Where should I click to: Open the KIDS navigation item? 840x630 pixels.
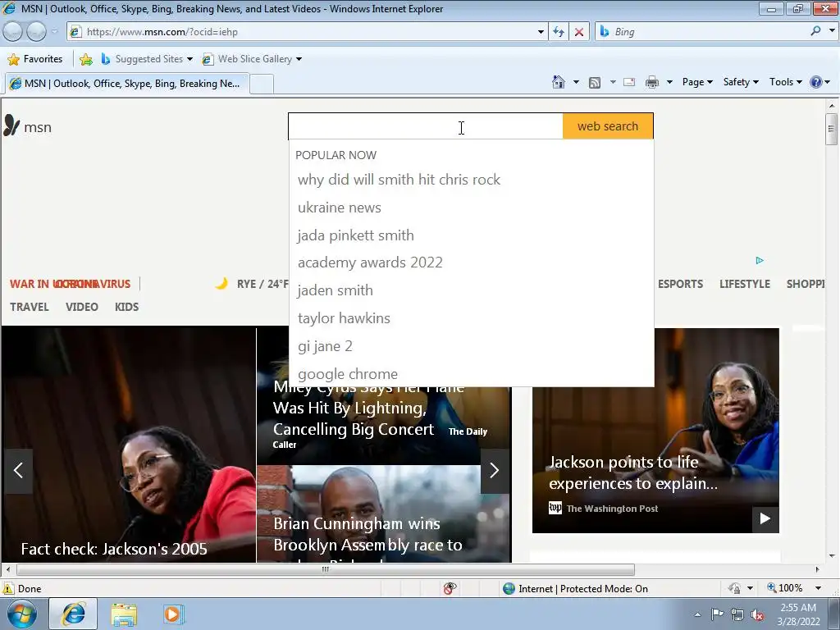[x=126, y=307]
